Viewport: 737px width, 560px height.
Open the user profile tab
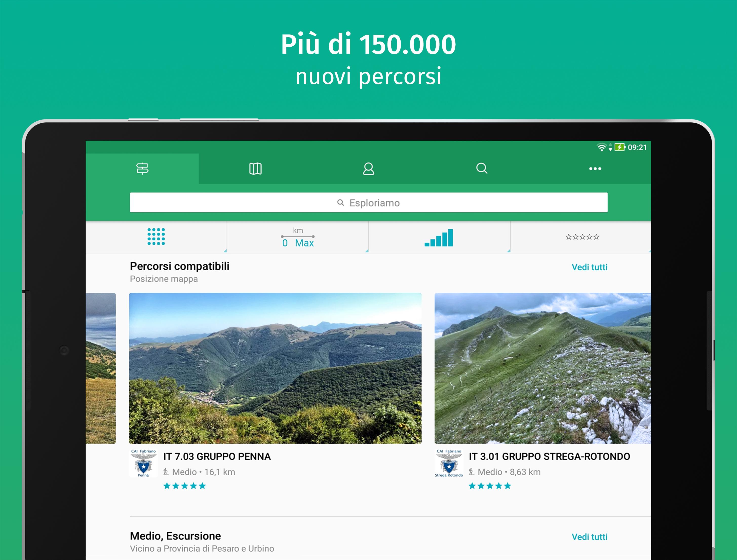click(x=368, y=169)
